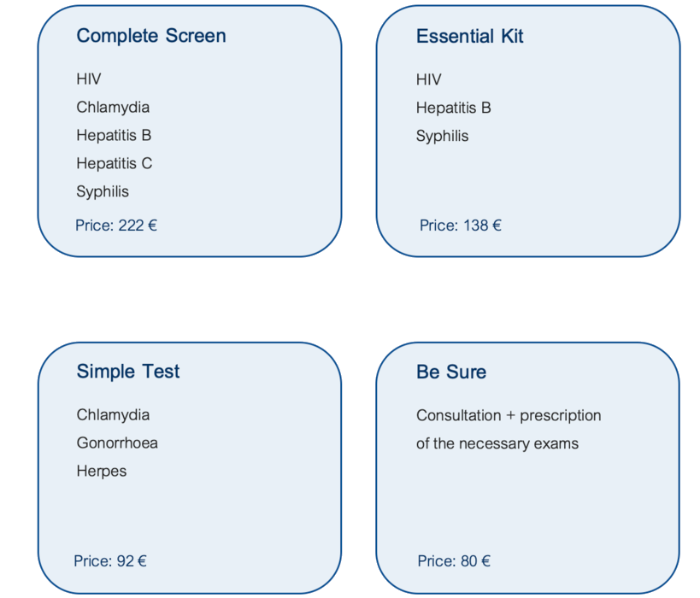Click Hepatitis B in Essential Kit
Image resolution: width=700 pixels, height=598 pixels.
coord(454,108)
